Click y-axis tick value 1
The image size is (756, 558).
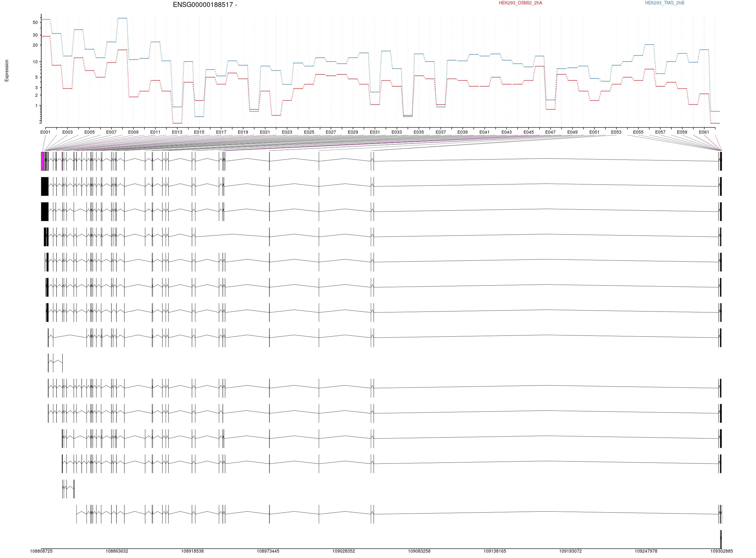coord(37,106)
